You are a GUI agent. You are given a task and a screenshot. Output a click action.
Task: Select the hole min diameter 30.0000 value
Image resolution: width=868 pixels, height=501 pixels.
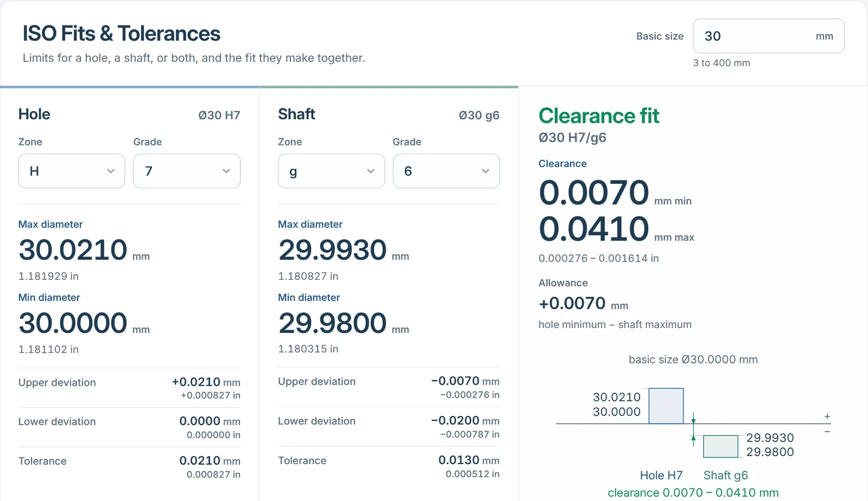(x=73, y=323)
